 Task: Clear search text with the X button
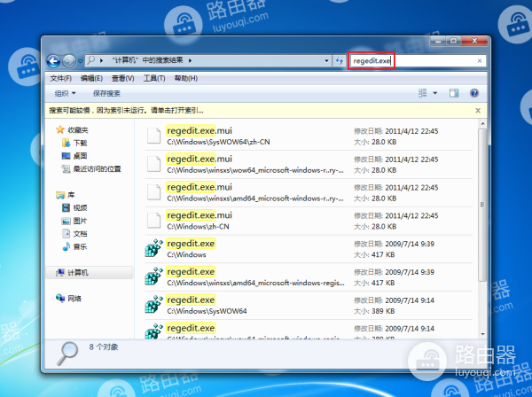480,60
